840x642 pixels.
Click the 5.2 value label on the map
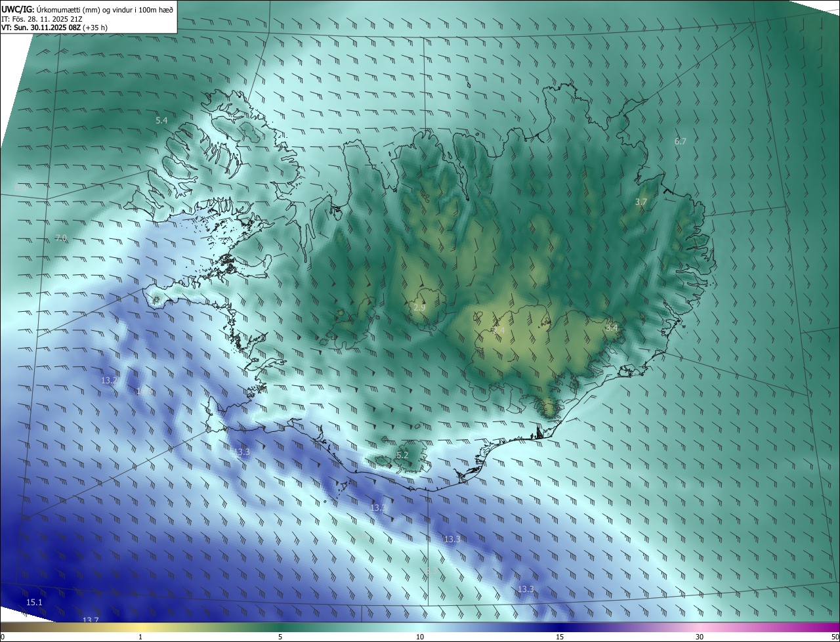402,455
